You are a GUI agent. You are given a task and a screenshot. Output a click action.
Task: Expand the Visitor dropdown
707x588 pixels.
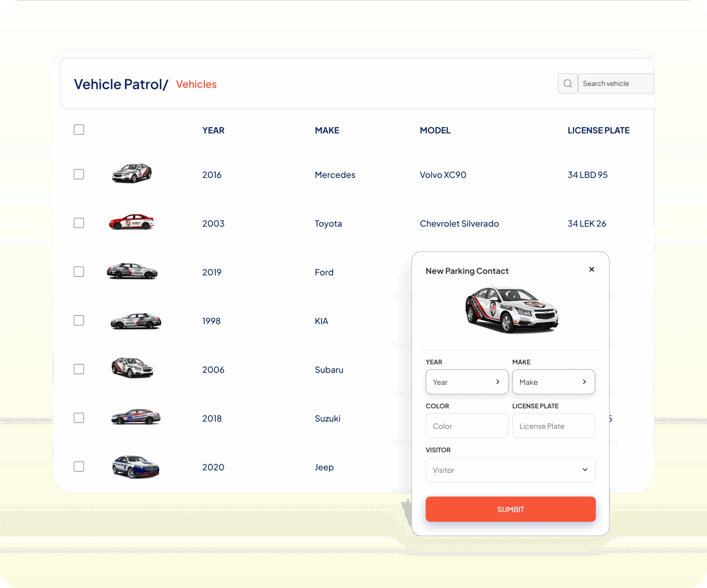point(510,470)
